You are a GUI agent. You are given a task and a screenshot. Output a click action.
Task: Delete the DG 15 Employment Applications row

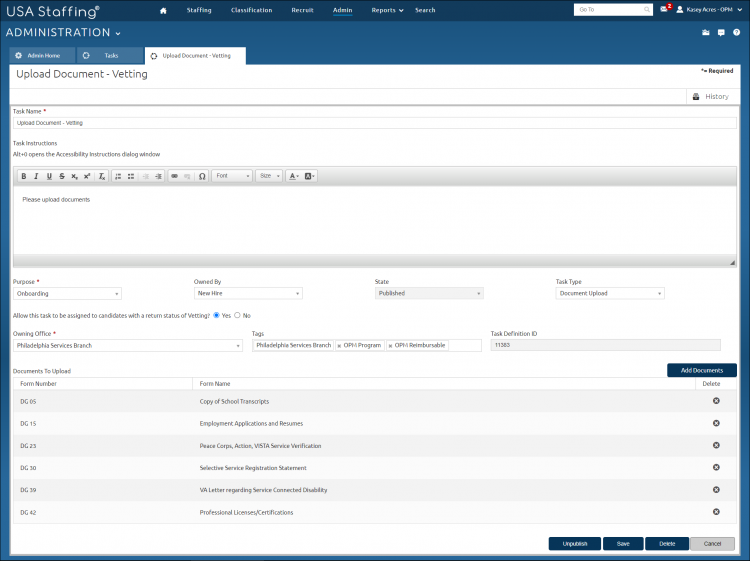tap(716, 423)
